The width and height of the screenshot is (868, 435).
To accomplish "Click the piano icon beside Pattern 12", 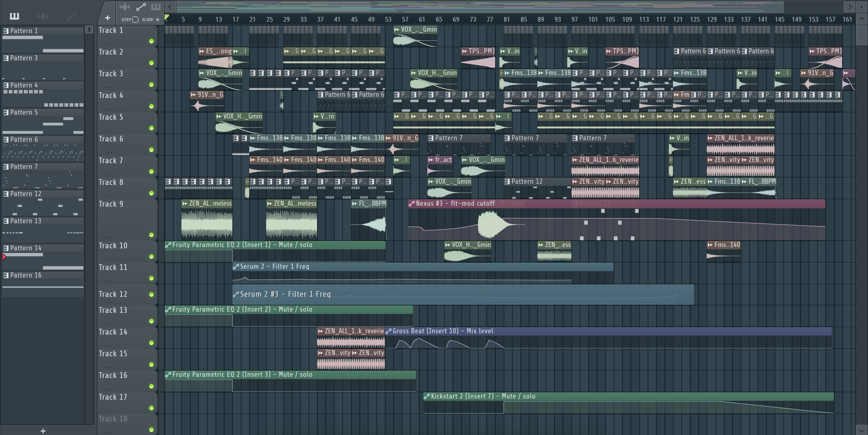I will click(x=6, y=194).
